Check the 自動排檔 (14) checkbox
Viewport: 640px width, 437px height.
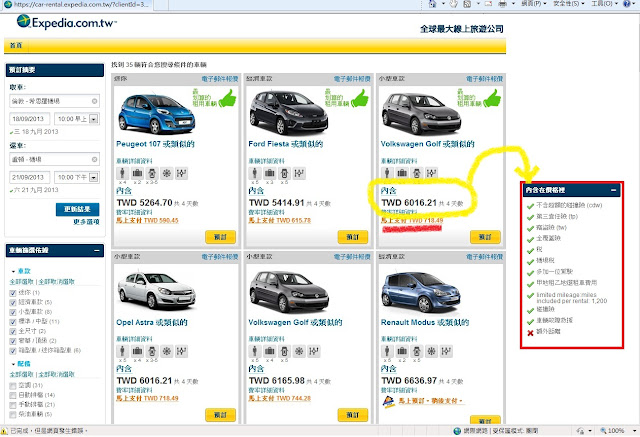(x=13, y=395)
